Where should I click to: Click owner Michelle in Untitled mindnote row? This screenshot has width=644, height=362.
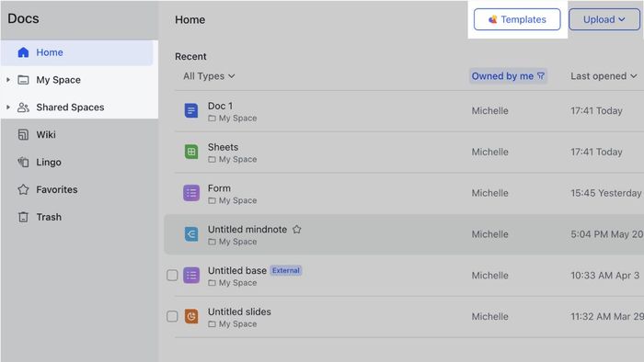tap(490, 234)
